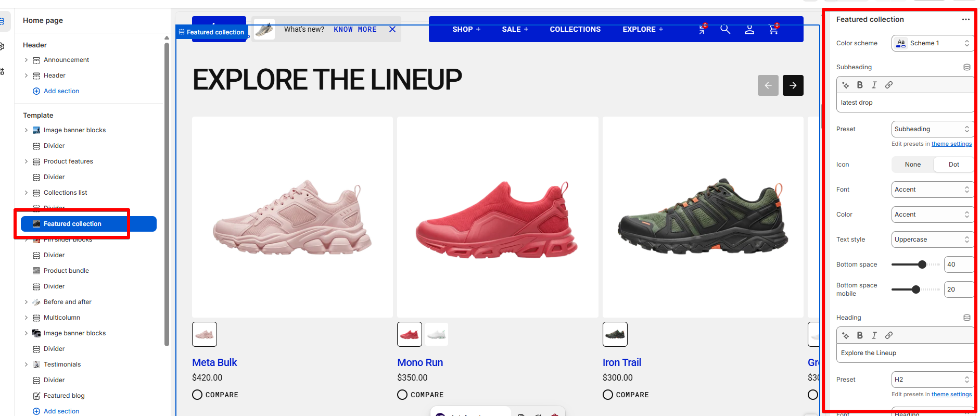980x416 pixels.
Task: Open the theme settings link under the Subheading preset
Action: click(x=951, y=144)
